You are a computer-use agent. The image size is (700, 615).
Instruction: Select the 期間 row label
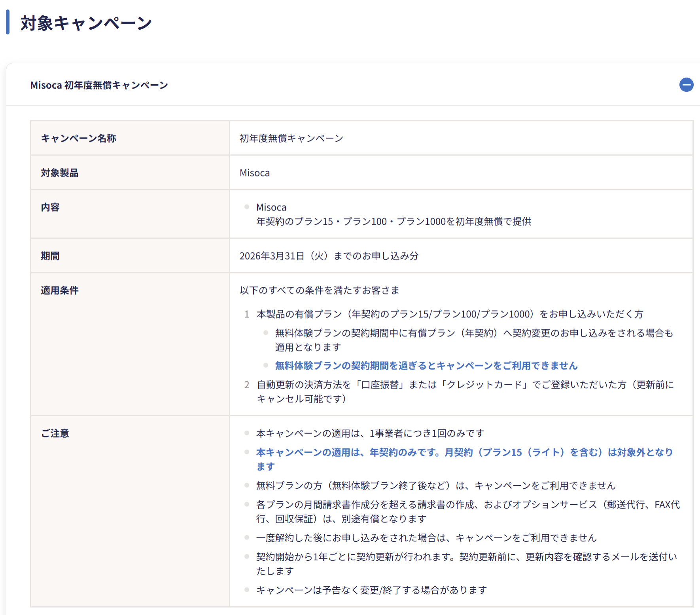(50, 256)
